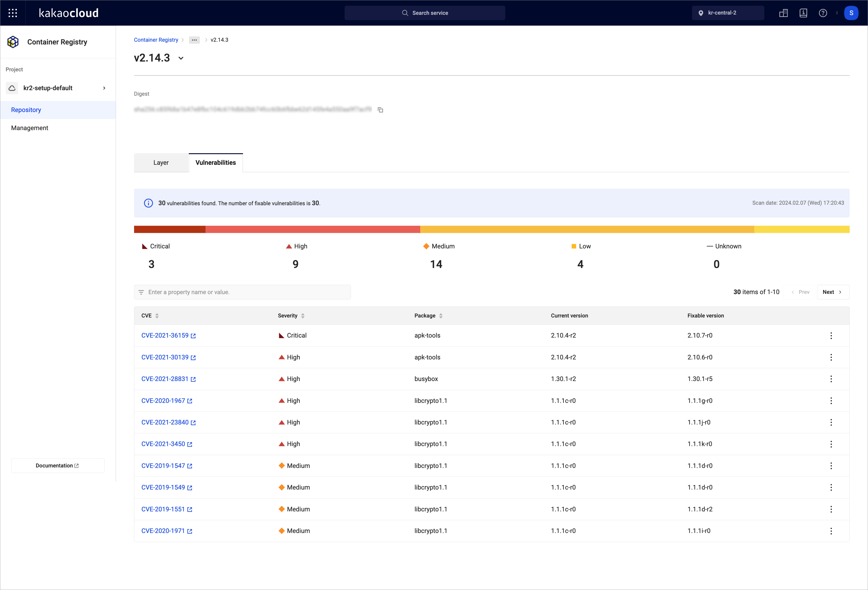Image resolution: width=868 pixels, height=590 pixels.
Task: Focus the property name filter field
Action: [242, 292]
